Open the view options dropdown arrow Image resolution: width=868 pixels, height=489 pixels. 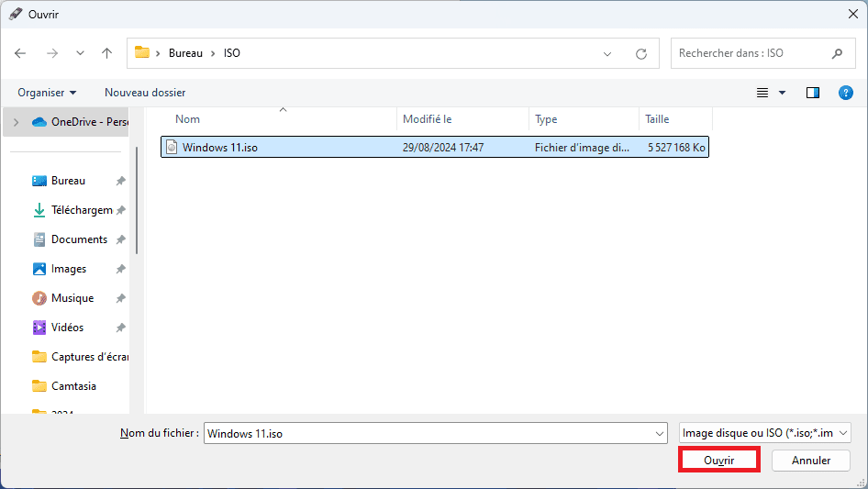[x=782, y=93]
